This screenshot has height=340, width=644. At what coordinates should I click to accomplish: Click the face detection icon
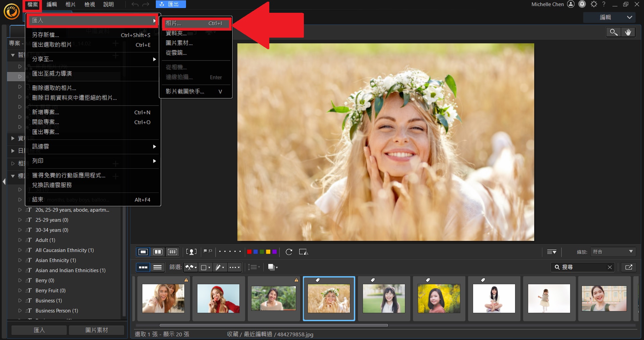pyautogui.click(x=191, y=252)
